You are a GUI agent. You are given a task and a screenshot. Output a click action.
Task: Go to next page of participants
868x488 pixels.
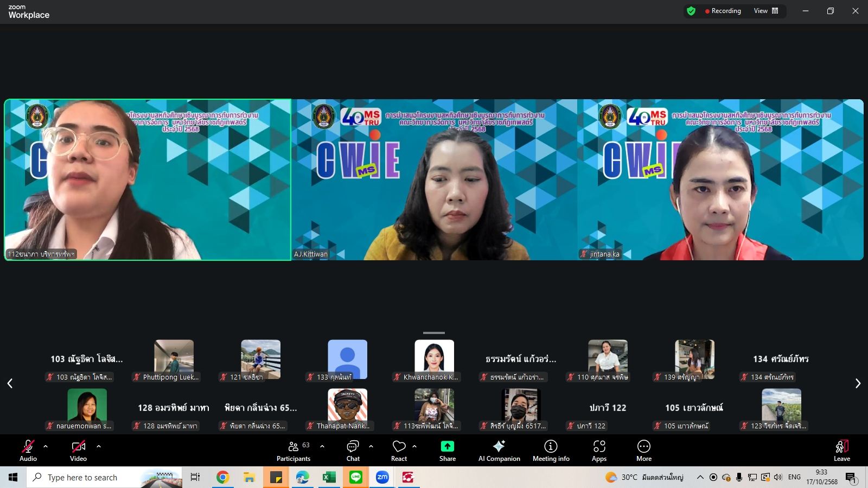point(858,383)
